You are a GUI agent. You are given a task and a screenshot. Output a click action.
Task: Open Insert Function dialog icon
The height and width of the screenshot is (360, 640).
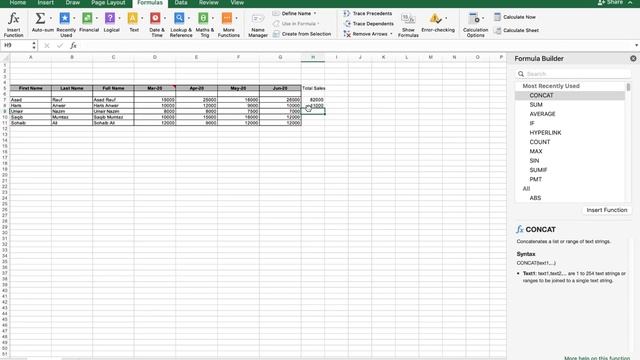coord(13,19)
